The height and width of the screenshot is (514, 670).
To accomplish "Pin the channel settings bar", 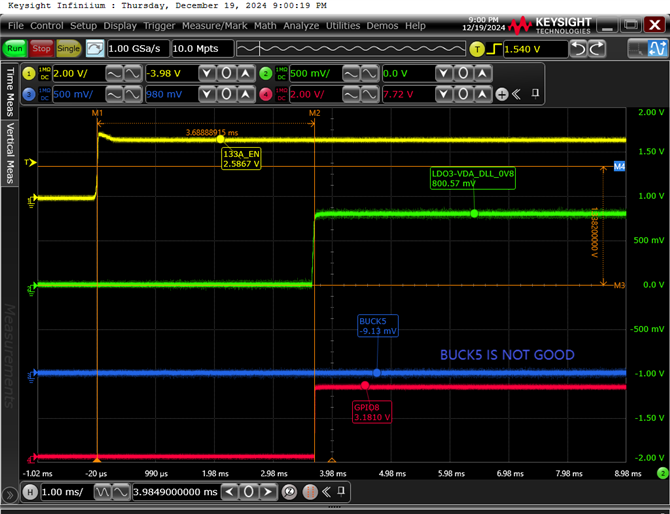I will coord(535,94).
